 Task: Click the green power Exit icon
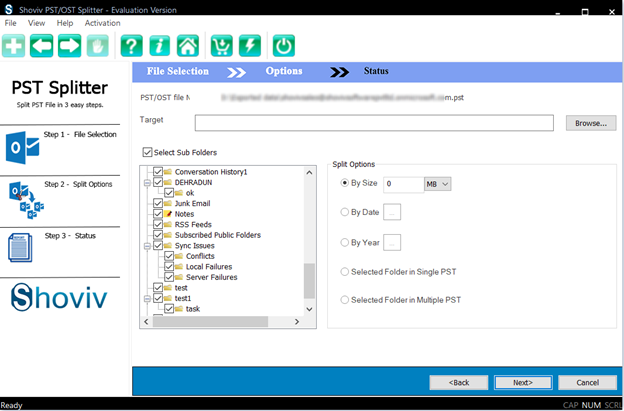pyautogui.click(x=284, y=46)
